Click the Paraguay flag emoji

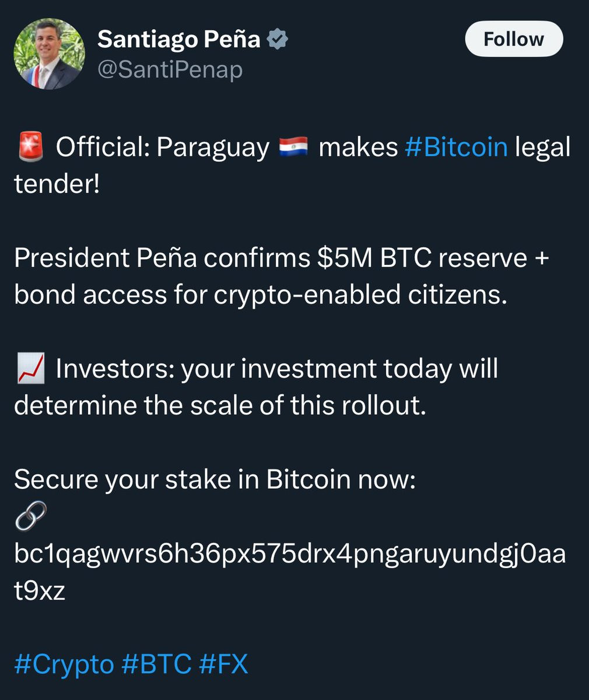click(x=294, y=148)
